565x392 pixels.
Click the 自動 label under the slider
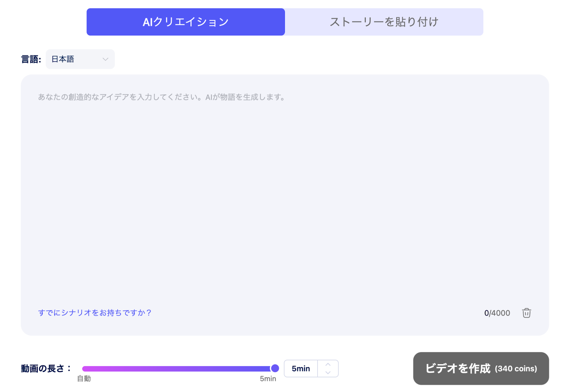point(84,379)
